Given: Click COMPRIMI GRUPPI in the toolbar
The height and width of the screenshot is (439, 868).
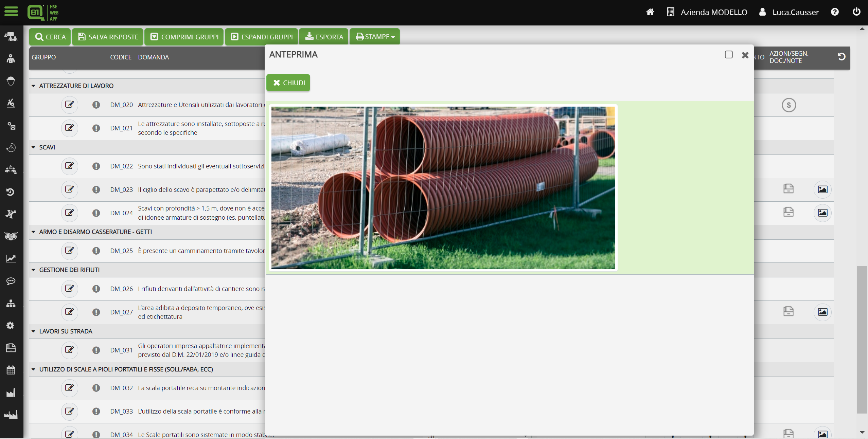Looking at the screenshot, I should point(184,36).
